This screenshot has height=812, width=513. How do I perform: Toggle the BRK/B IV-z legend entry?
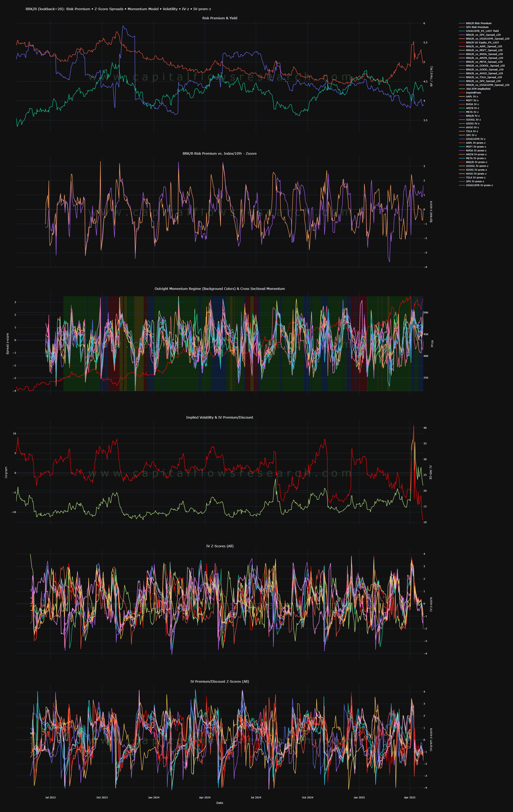(470, 116)
